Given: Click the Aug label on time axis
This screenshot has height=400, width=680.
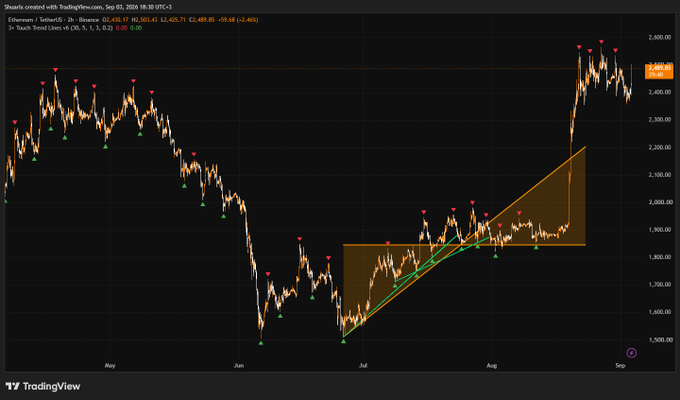Looking at the screenshot, I should (x=491, y=366).
